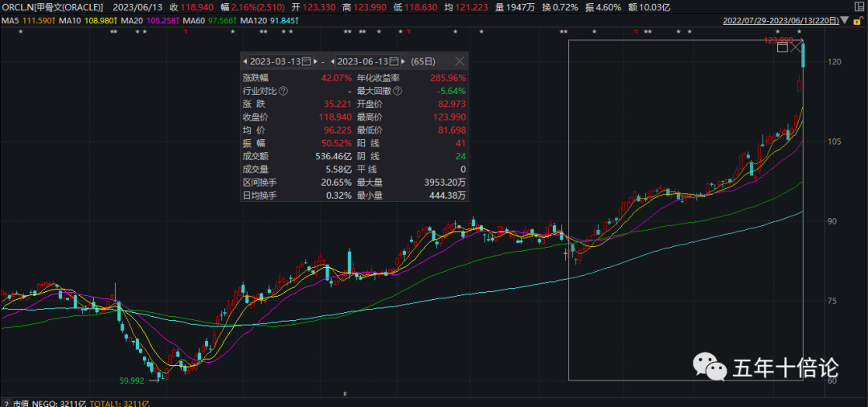Screen dimensions: 868x407
Task: Open start date calendar picker 2023-03-13
Action: coord(307,61)
